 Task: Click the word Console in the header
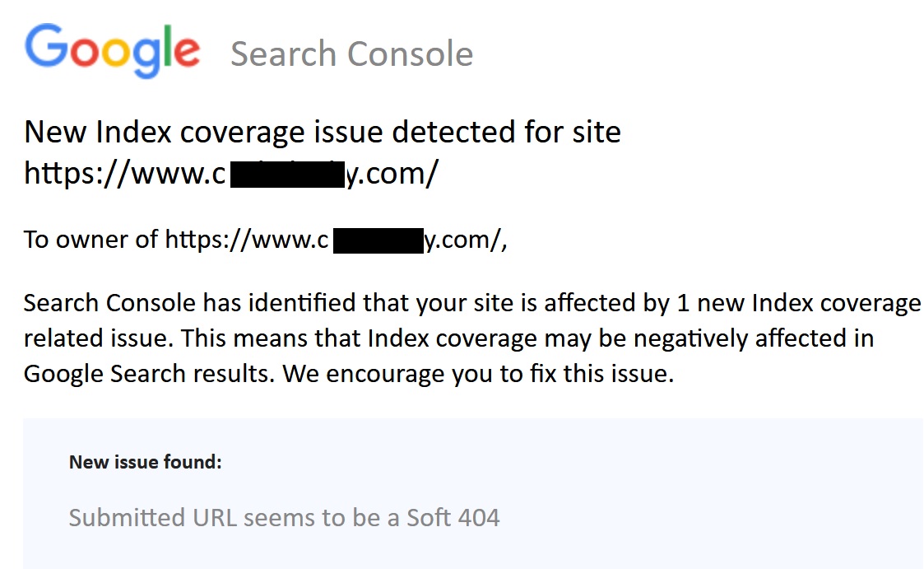[410, 54]
